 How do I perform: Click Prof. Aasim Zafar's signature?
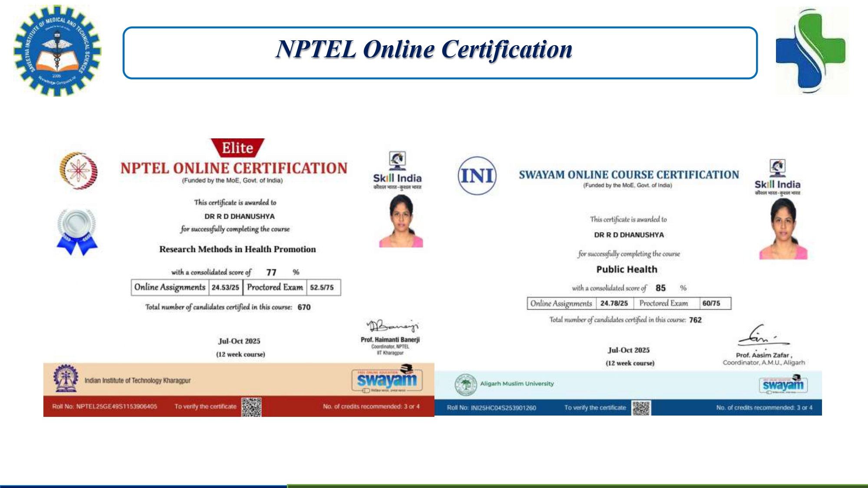(764, 335)
